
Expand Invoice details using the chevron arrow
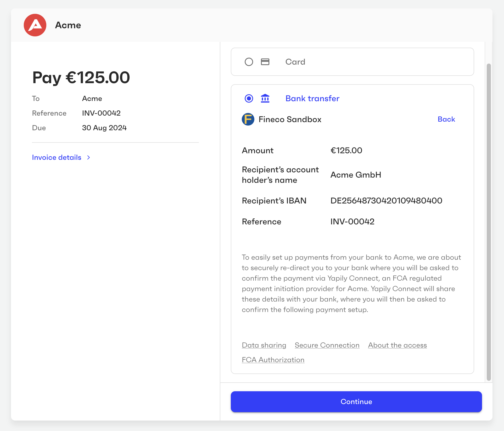pos(88,157)
